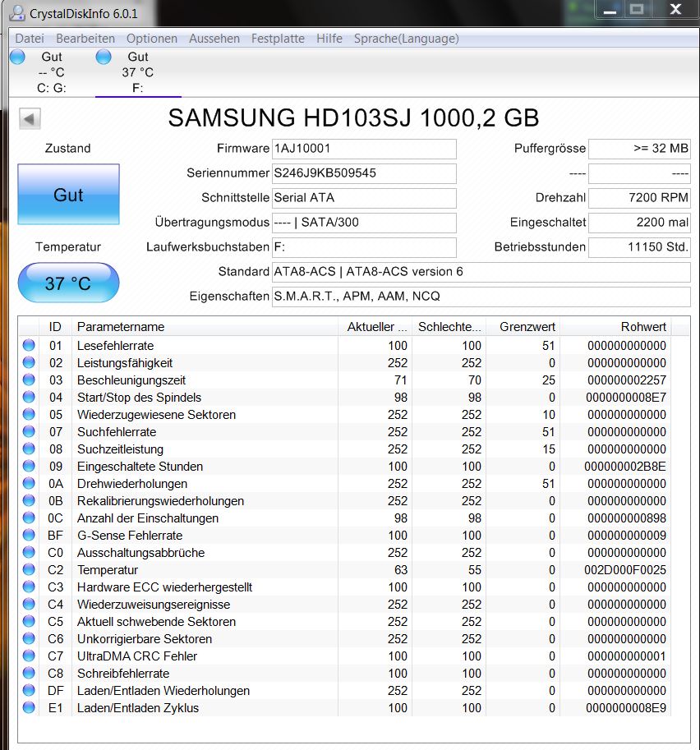The width and height of the screenshot is (700, 750).
Task: Open the Hilfe menu
Action: coord(329,39)
